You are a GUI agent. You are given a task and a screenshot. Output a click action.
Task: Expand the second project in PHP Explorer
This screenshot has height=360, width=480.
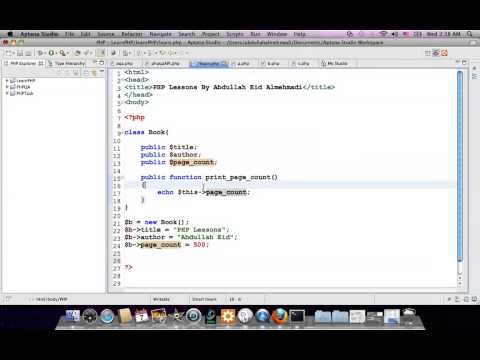click(7, 87)
